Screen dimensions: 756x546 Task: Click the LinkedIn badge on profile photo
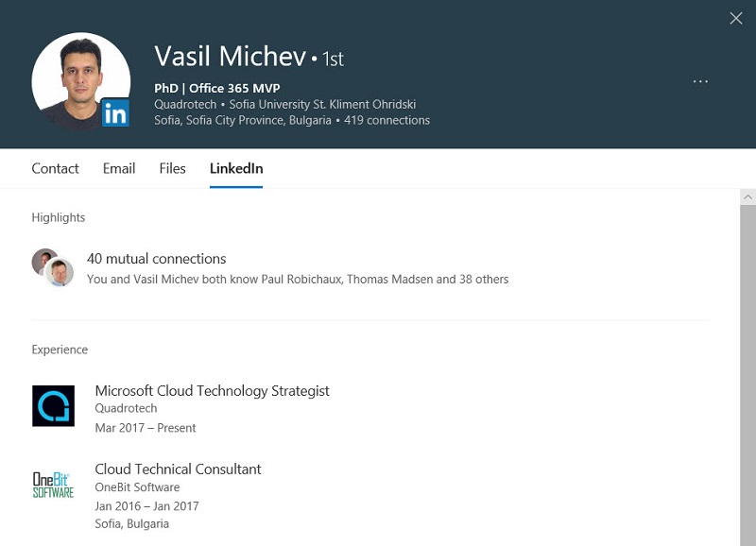[x=115, y=112]
